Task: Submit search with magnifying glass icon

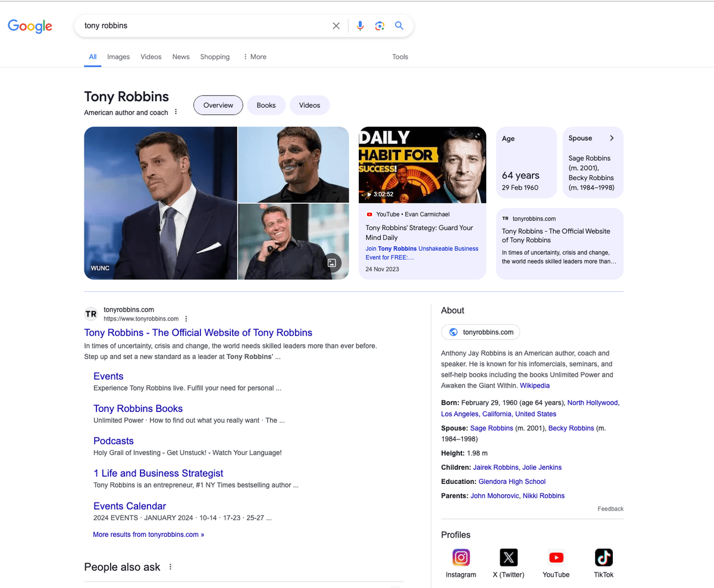Action: pos(399,26)
